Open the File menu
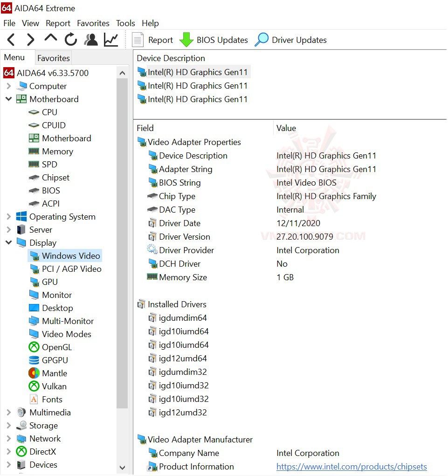The width and height of the screenshot is (448, 476). (x=9, y=23)
